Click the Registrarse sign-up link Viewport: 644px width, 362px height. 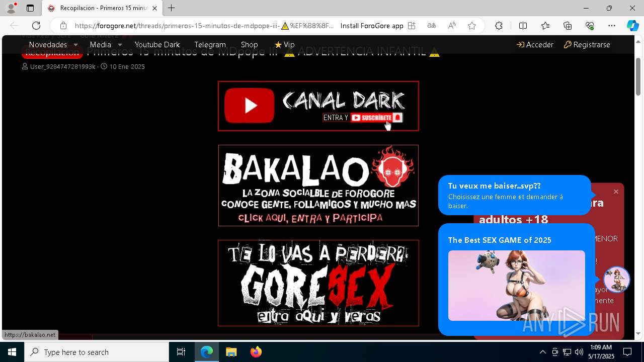click(x=587, y=44)
